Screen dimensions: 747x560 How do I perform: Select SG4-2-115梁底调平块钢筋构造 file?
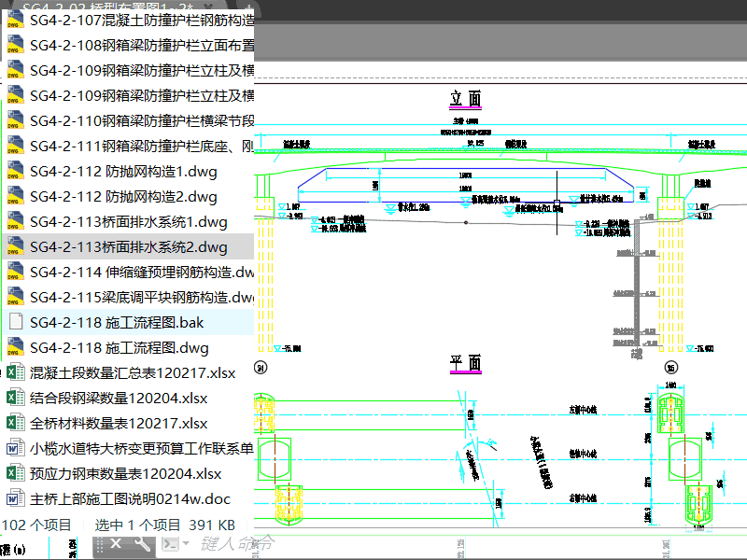pos(129,298)
